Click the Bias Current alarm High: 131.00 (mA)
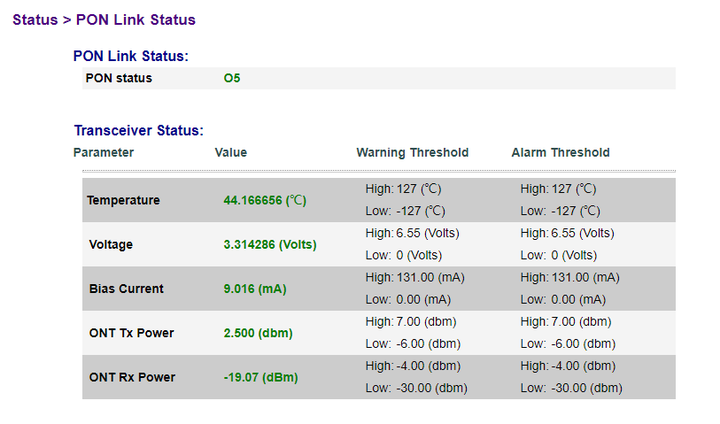The height and width of the screenshot is (424, 720). [x=570, y=277]
